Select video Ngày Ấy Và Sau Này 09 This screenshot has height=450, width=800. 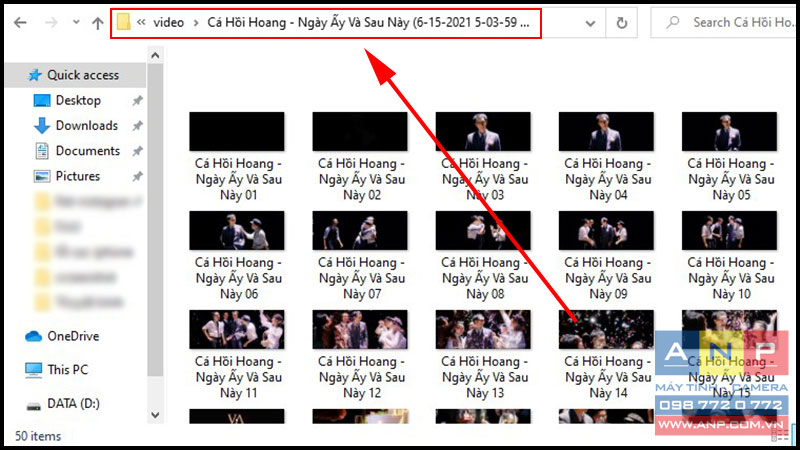(x=607, y=256)
